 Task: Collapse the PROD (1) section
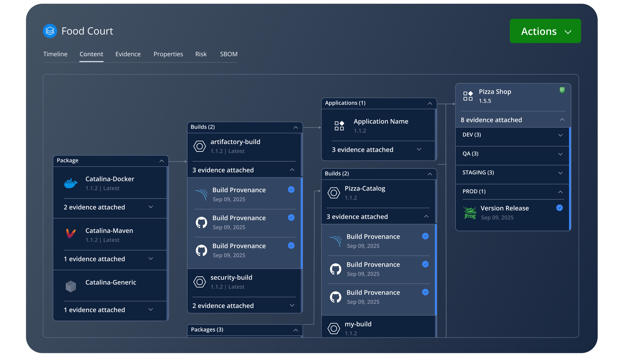pyautogui.click(x=560, y=192)
